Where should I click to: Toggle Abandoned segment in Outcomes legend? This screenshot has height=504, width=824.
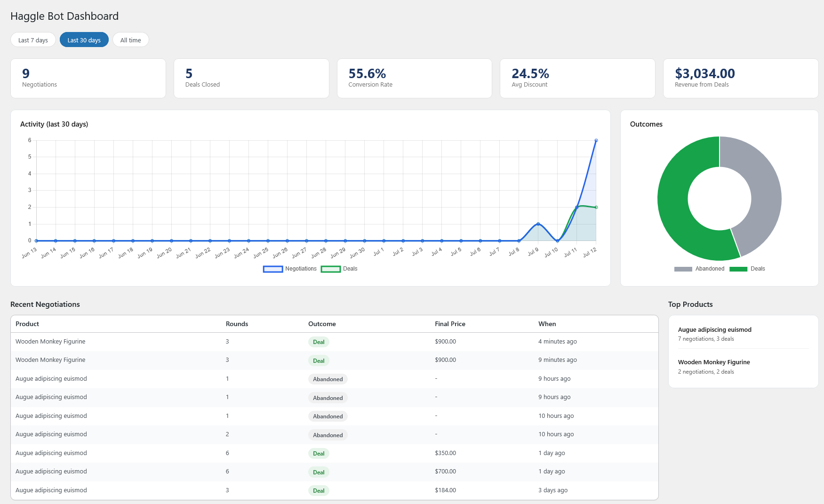coord(699,269)
